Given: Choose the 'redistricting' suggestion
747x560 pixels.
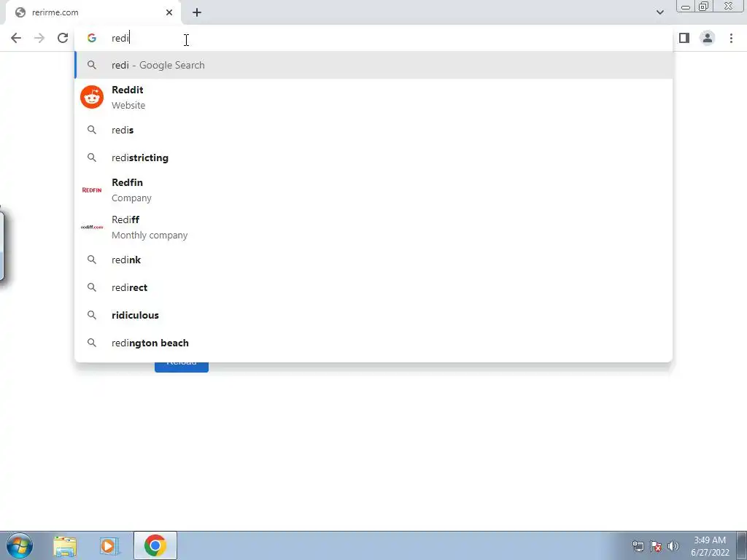Looking at the screenshot, I should tap(373, 157).
